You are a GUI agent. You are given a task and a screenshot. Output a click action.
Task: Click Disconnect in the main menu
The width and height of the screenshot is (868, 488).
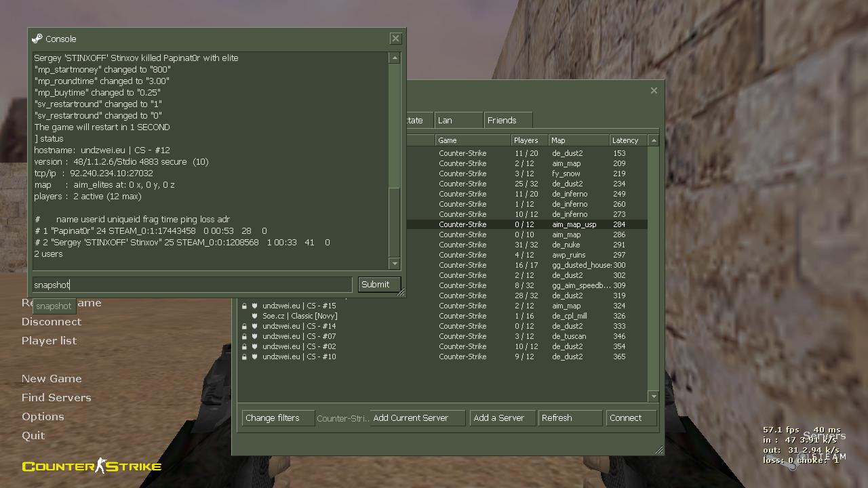click(x=52, y=322)
